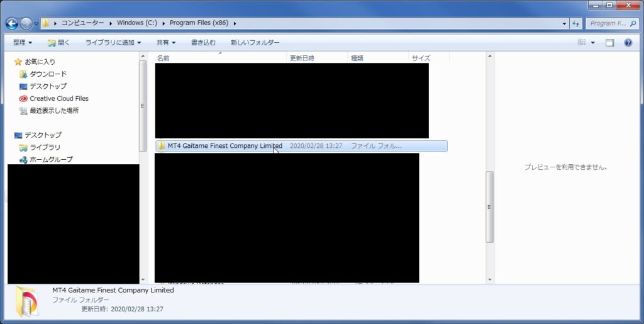Select the デスクトップ root tree node
The height and width of the screenshot is (324, 644).
click(x=43, y=135)
